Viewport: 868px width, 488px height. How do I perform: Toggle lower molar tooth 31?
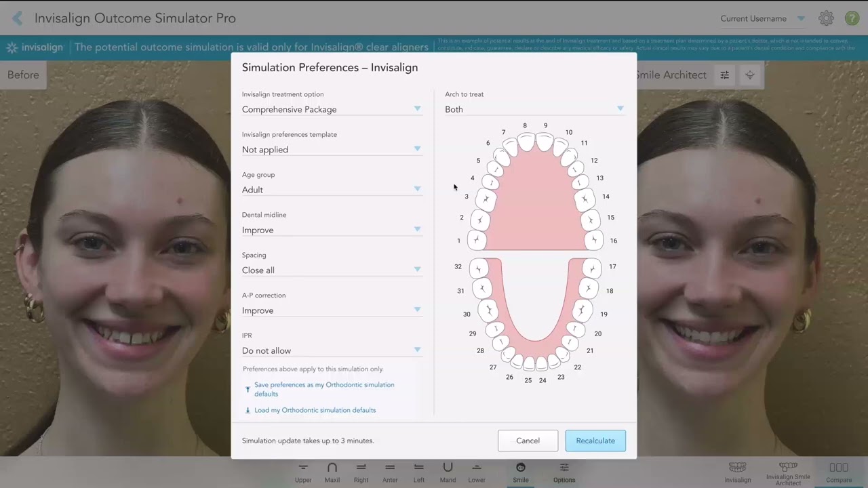[x=482, y=289]
